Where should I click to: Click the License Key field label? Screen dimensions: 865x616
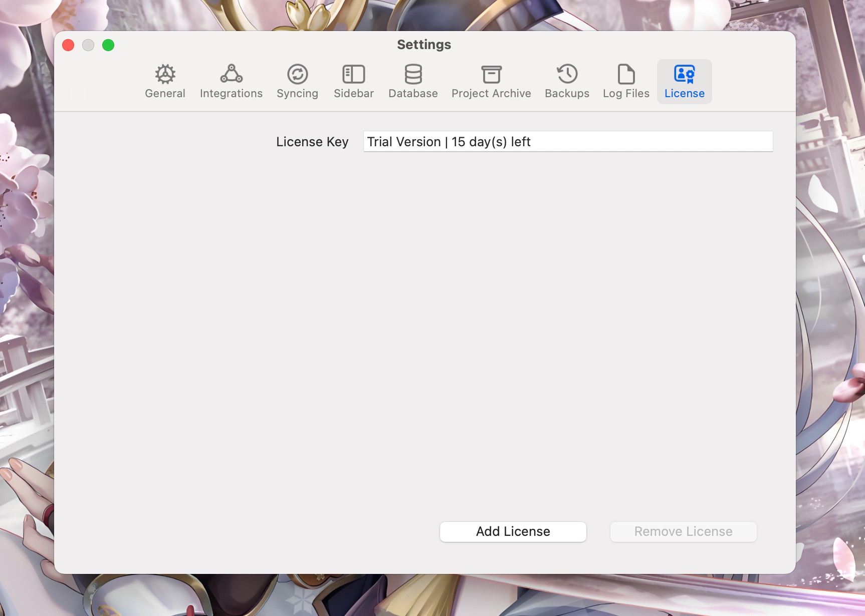pyautogui.click(x=312, y=142)
